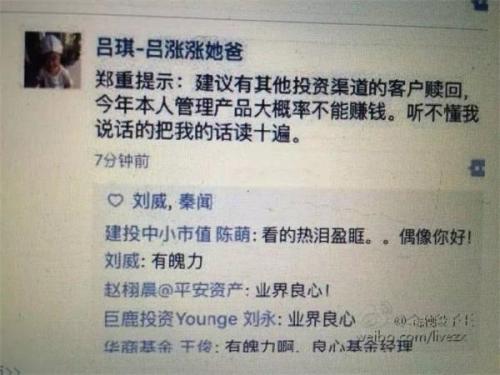The height and width of the screenshot is (375, 500).
Task: Reply to 赵栩晨's 业界良心! comment
Action: pos(293,291)
